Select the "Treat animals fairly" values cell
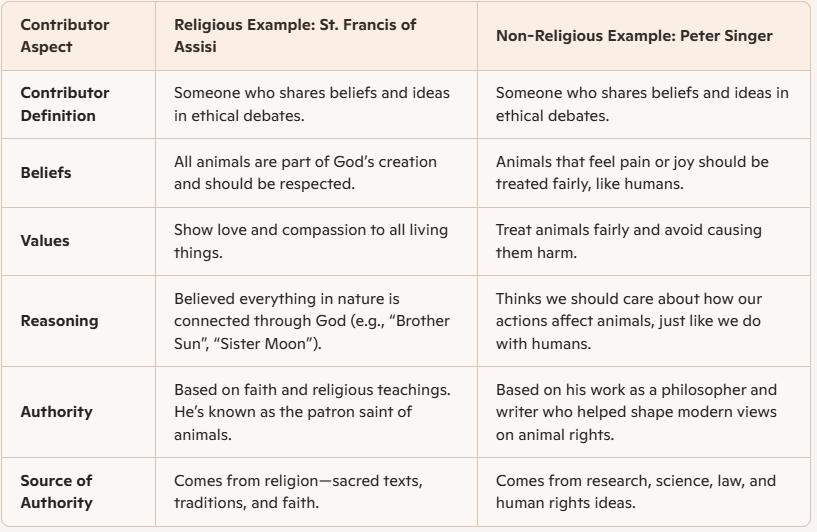817x532 pixels. pyautogui.click(x=629, y=241)
